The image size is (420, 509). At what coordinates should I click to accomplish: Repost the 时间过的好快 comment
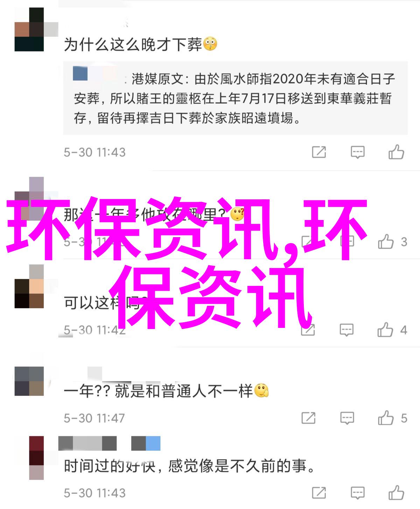tap(319, 493)
